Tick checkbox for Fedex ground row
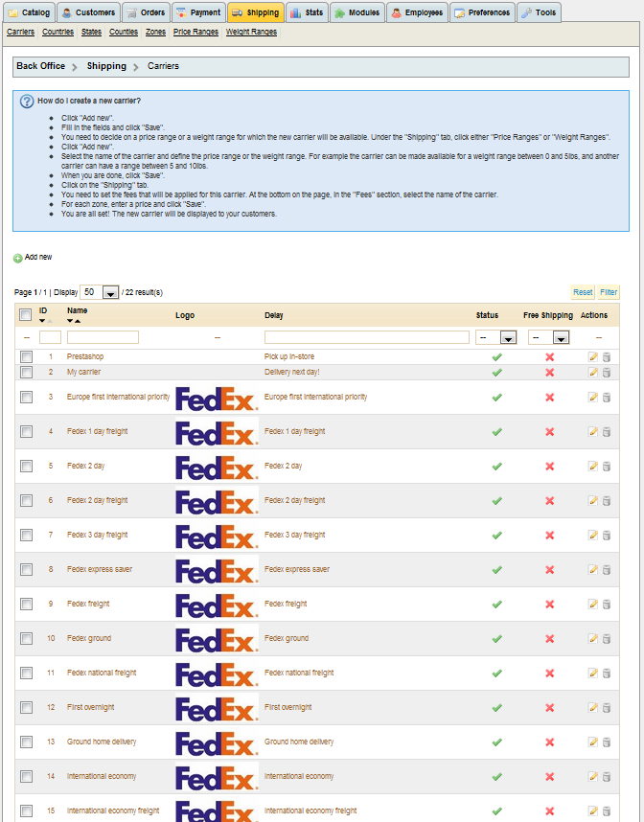This screenshot has width=644, height=822. click(26, 638)
